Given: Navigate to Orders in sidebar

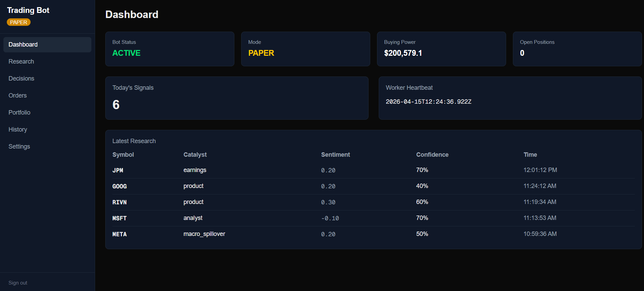Looking at the screenshot, I should [x=47, y=96].
